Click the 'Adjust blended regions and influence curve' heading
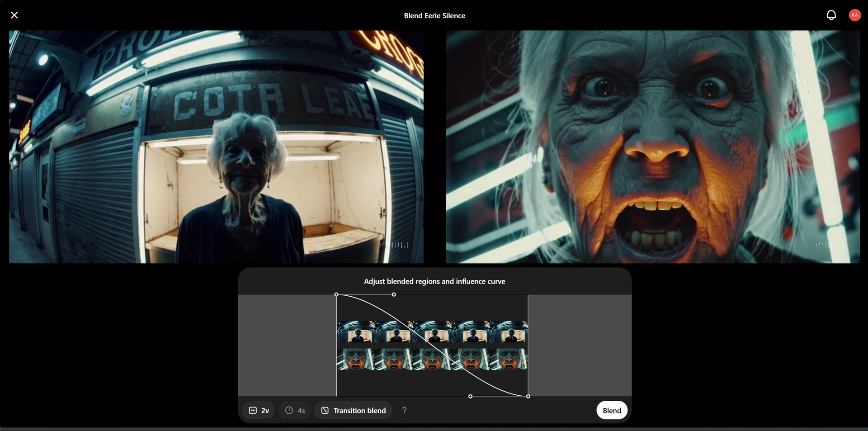Viewport: 868px width, 431px height. tap(434, 281)
